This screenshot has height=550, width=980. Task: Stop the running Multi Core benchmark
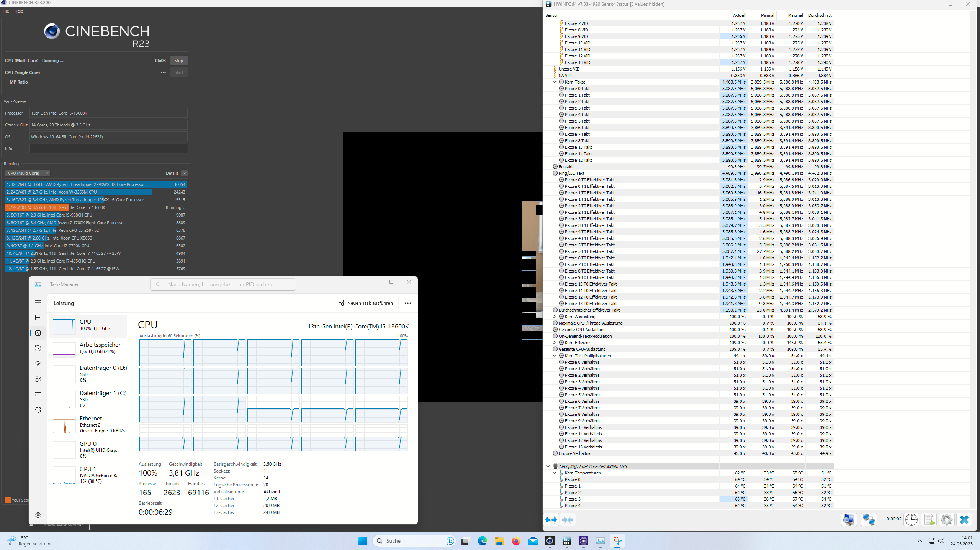pos(178,61)
